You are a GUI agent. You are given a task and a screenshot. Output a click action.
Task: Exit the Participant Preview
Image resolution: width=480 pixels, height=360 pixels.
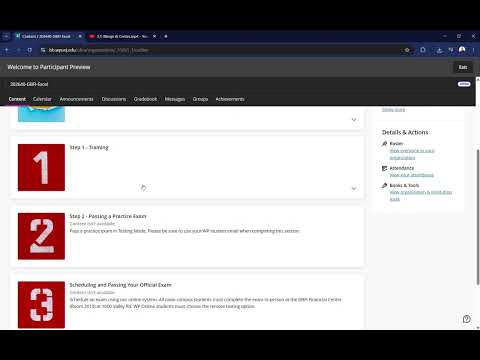coord(463,67)
